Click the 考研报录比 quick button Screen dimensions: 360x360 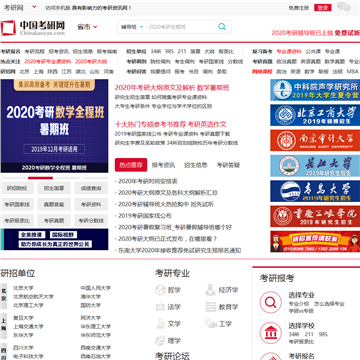pos(17,221)
